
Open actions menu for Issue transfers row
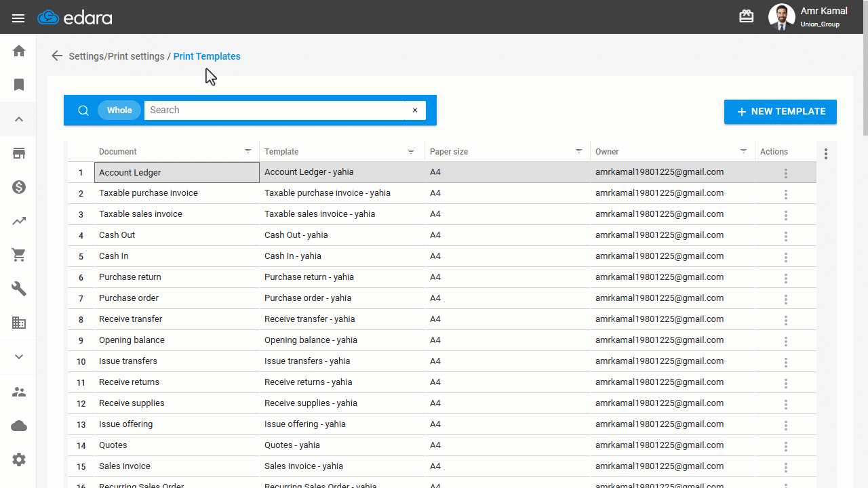coord(786,363)
